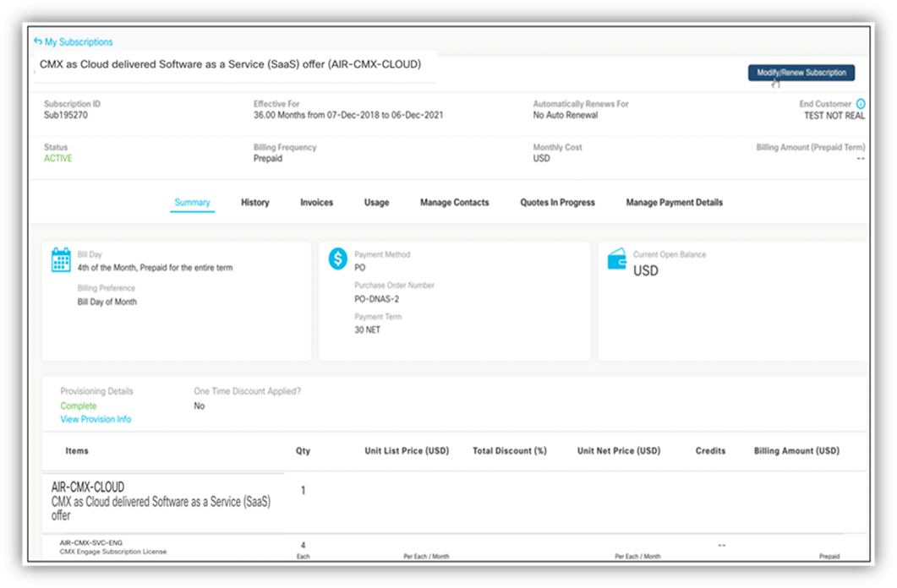Switch to the Invoices tab
The width and height of the screenshot is (897, 588).
pyautogui.click(x=316, y=202)
